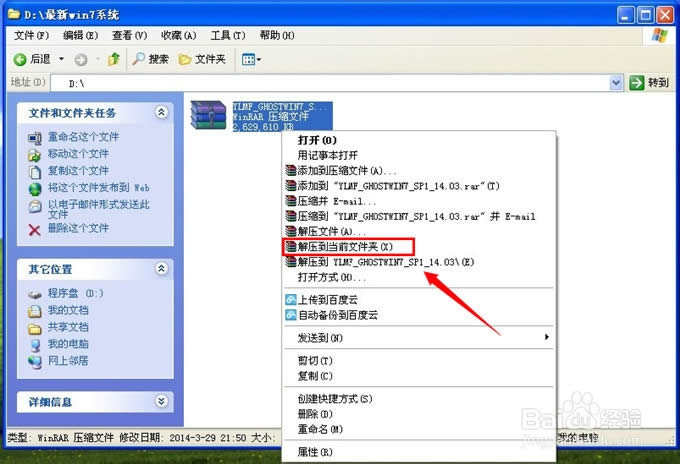Click Publish this file to Web link

(x=98, y=188)
